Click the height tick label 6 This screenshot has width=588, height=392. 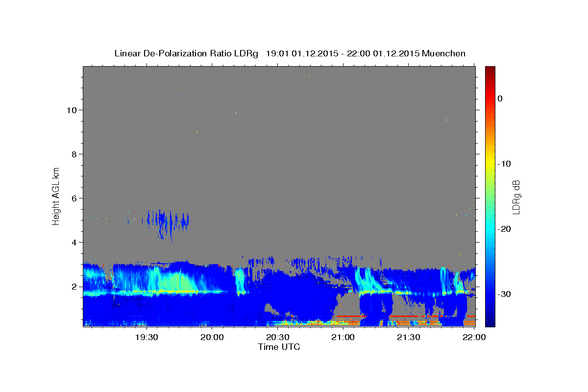tap(74, 198)
